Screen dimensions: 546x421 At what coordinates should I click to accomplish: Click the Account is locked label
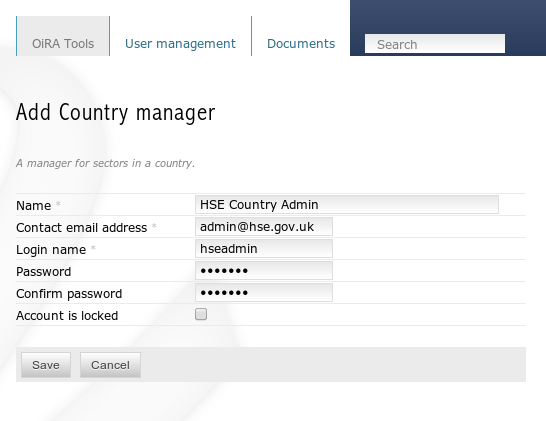click(67, 315)
